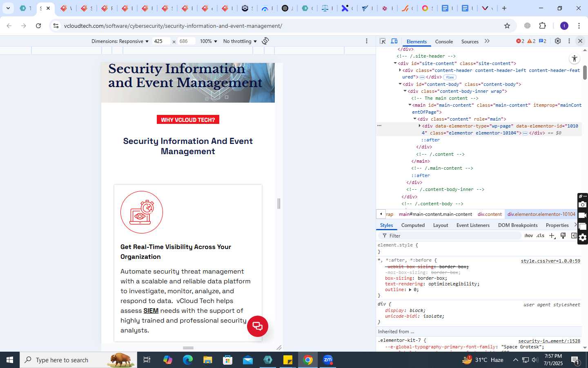This screenshot has width=588, height=368.
Task: Open the DOM Breakpoints tab
Action: [518, 225]
